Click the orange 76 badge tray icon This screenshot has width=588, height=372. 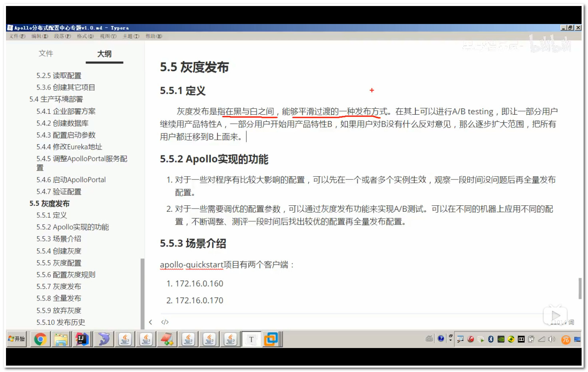click(x=566, y=340)
